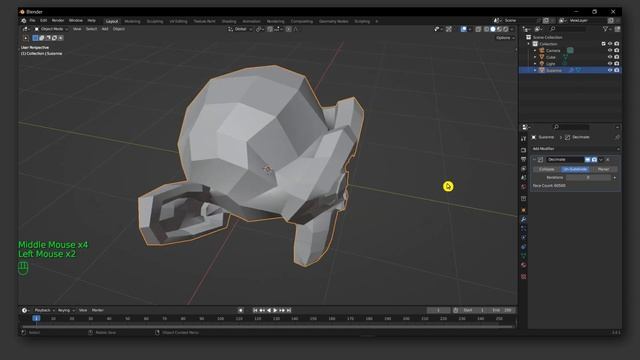
Task: Open the pivot point dropdown
Action: coord(260,29)
